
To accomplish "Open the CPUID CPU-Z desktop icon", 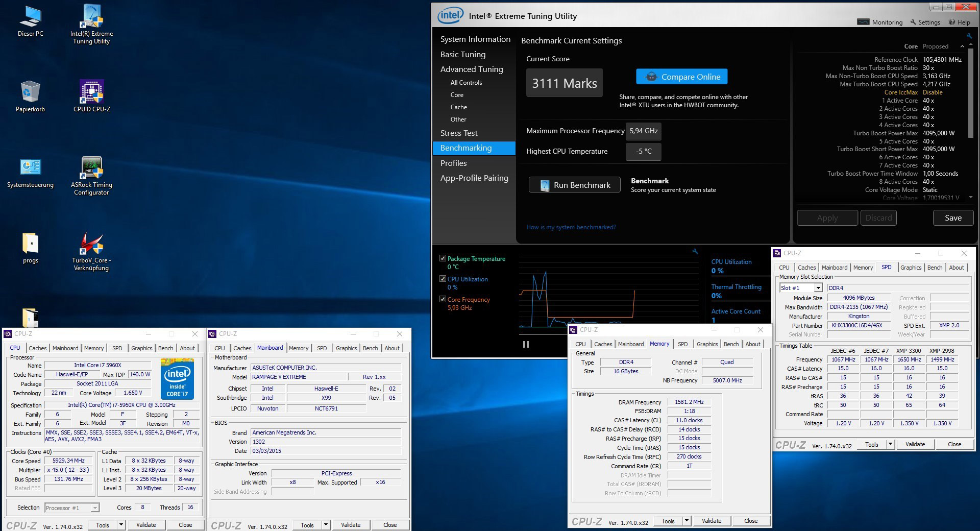I will click(92, 92).
